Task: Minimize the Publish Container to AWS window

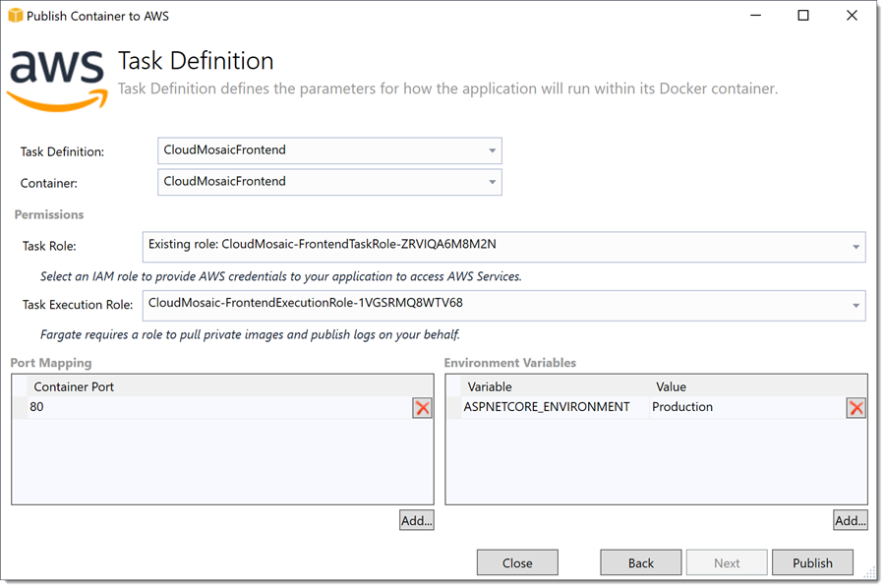Action: tap(755, 16)
